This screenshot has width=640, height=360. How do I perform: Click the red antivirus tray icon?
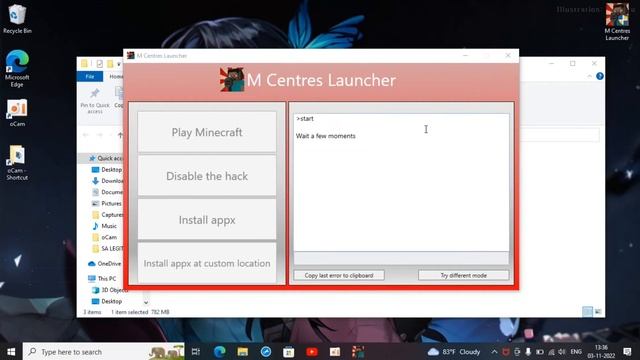pyautogui.click(x=506, y=351)
